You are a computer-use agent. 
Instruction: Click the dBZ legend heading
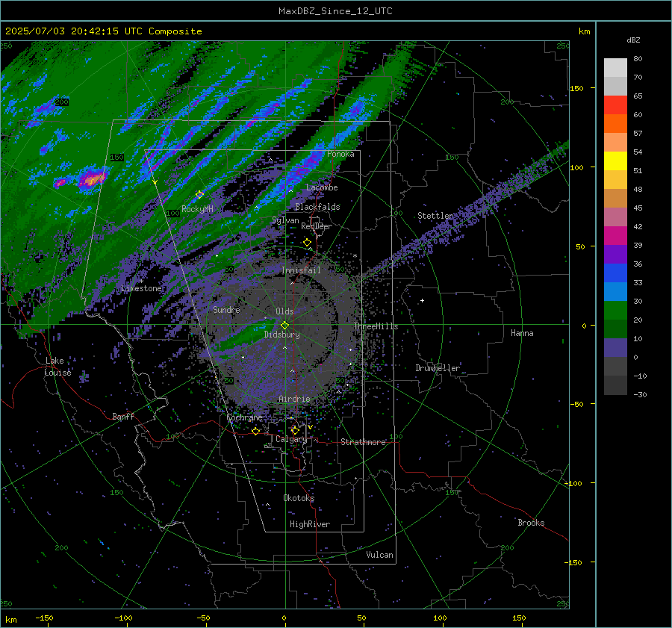633,40
